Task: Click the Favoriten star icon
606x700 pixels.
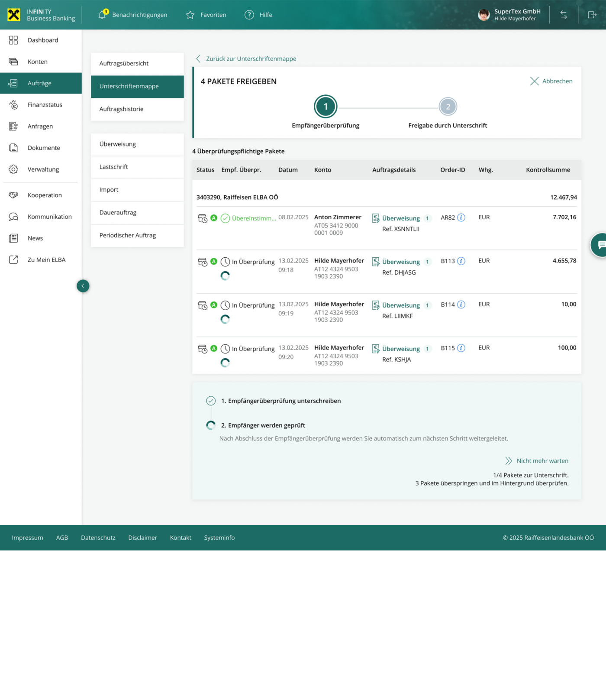Action: click(x=190, y=15)
